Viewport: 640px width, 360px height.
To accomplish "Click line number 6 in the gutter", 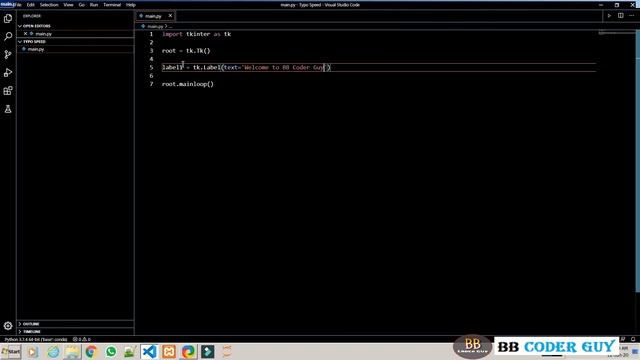I will point(151,76).
